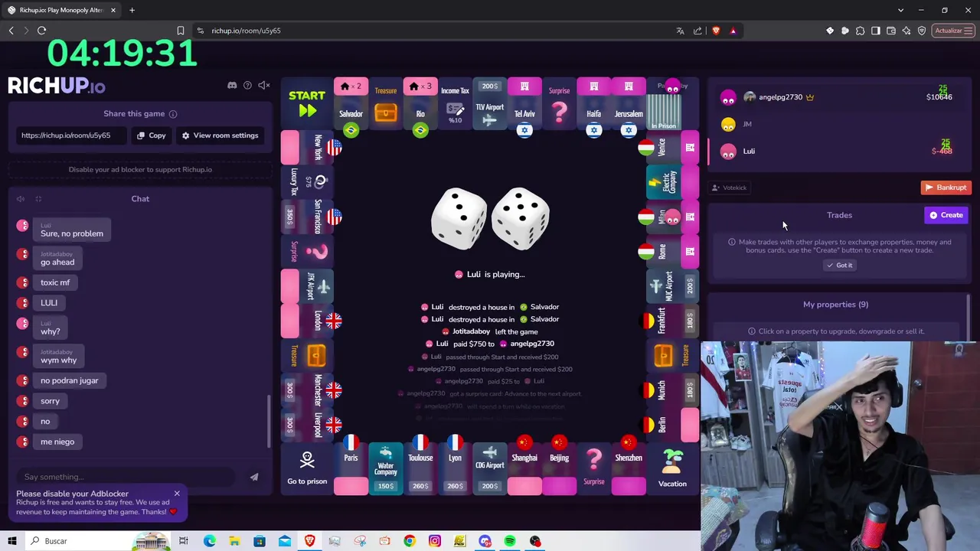Select the Salvador property tile

pos(351,105)
